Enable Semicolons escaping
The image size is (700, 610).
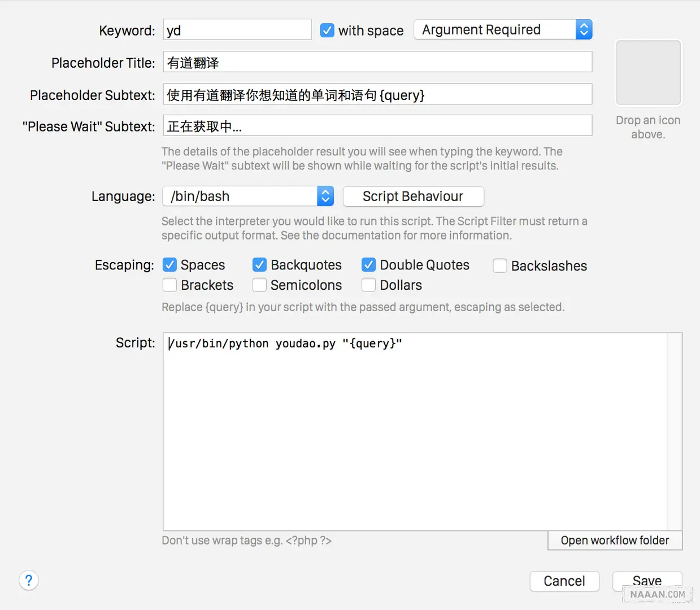coord(259,285)
